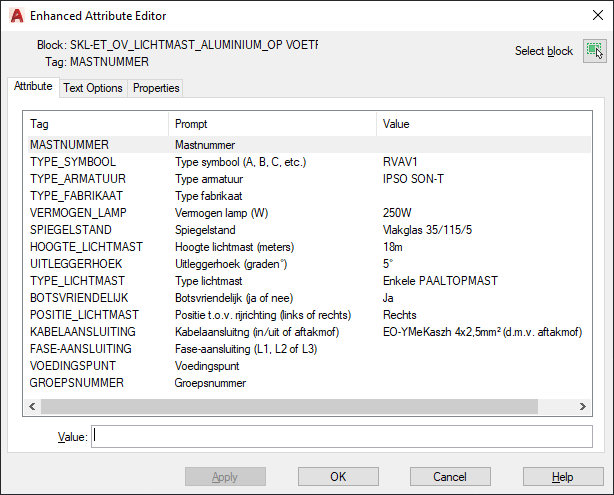This screenshot has height=495, width=614.
Task: Open the Properties tab
Action: click(x=156, y=88)
